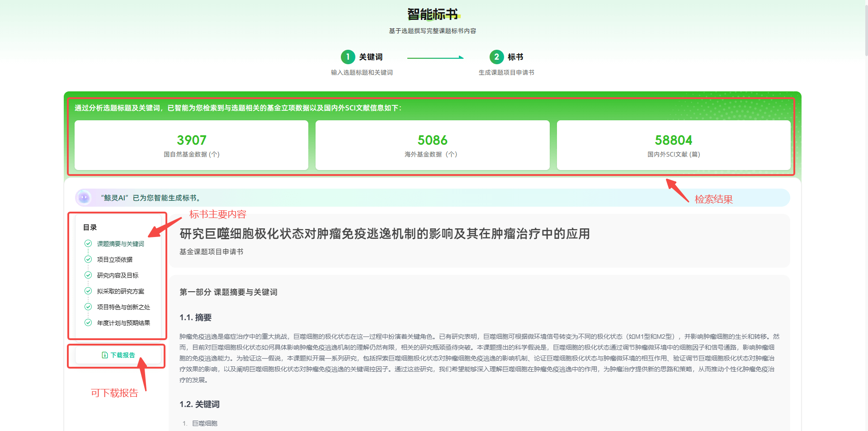Click the 智能标书 page title
868x431 pixels.
[x=433, y=14]
